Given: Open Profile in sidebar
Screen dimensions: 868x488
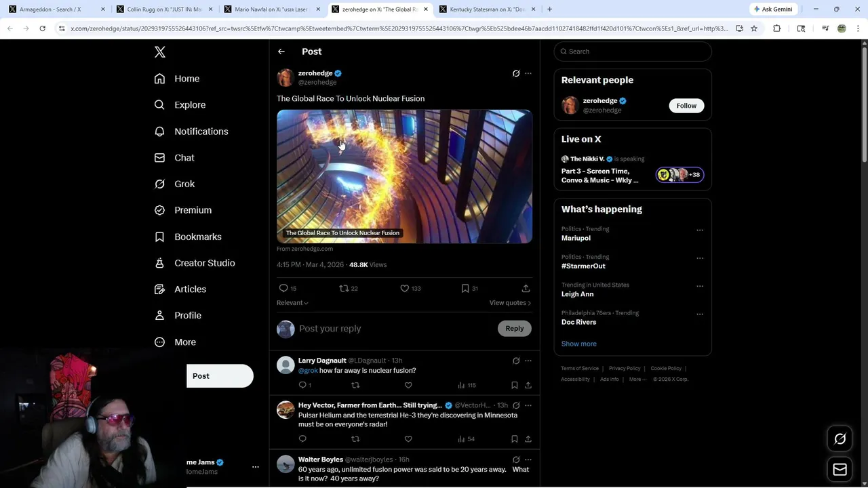Looking at the screenshot, I should pos(178,316).
